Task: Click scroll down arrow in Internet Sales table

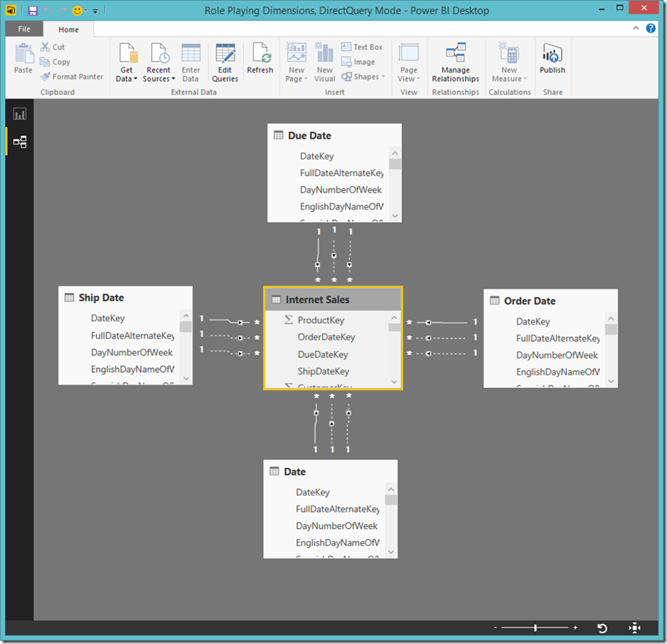Action: click(x=394, y=382)
